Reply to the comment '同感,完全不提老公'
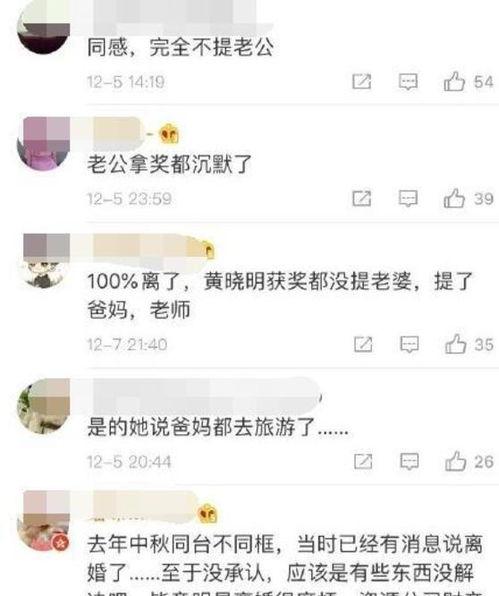This screenshot has height=596, width=499. [x=408, y=82]
